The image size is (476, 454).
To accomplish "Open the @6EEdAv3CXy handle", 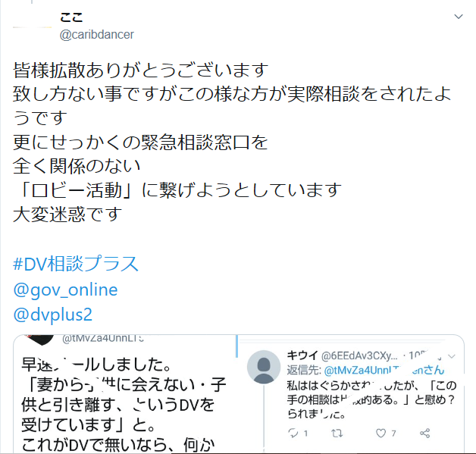I will (x=359, y=355).
